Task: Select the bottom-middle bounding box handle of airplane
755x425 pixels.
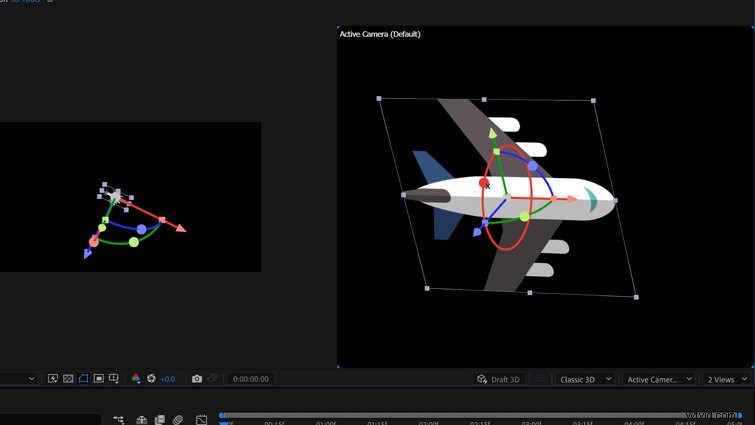Action: [530, 293]
